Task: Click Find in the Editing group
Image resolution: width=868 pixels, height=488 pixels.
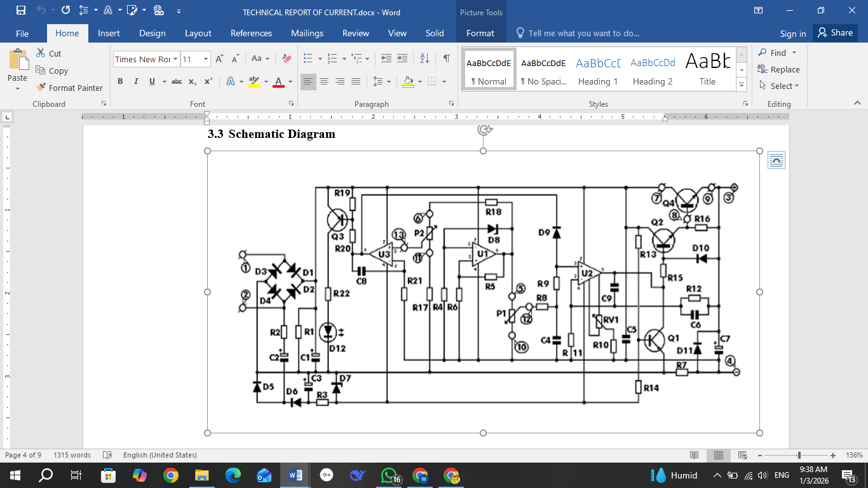Action: (x=773, y=53)
